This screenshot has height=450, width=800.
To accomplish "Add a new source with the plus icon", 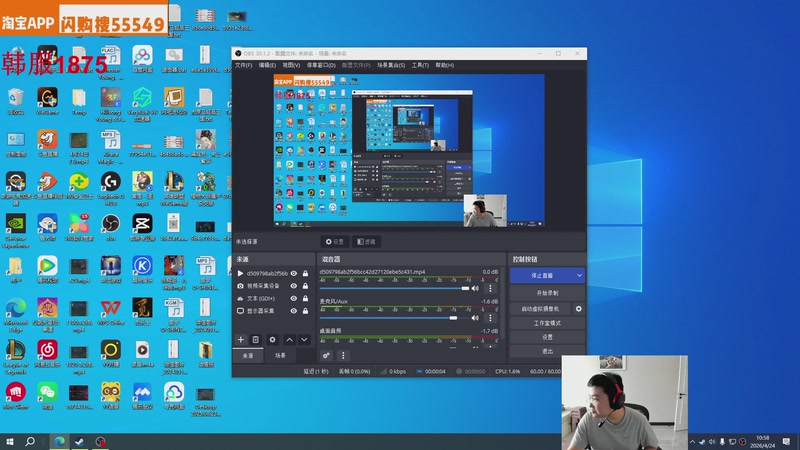I will pyautogui.click(x=241, y=339).
